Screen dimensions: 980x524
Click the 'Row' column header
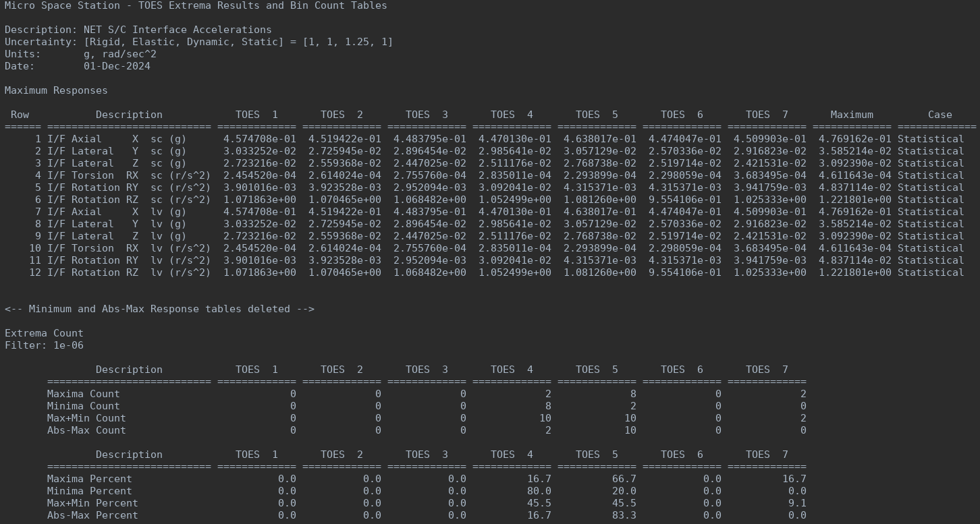coord(20,115)
